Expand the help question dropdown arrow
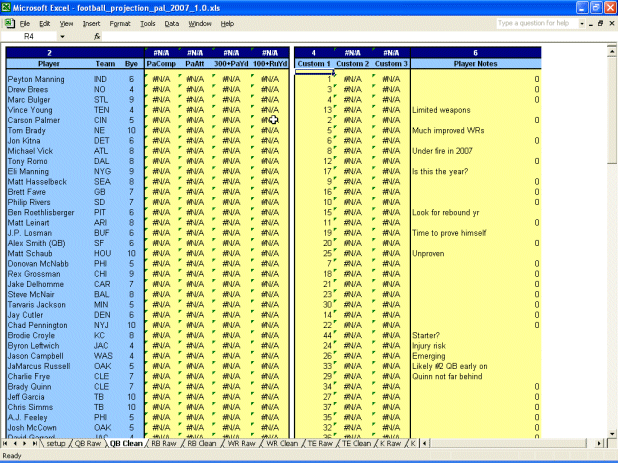The image size is (618, 463). tap(582, 24)
